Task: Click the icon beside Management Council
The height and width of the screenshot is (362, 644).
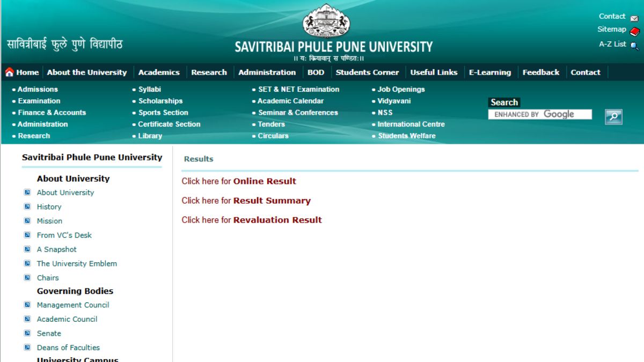Action: click(x=27, y=305)
